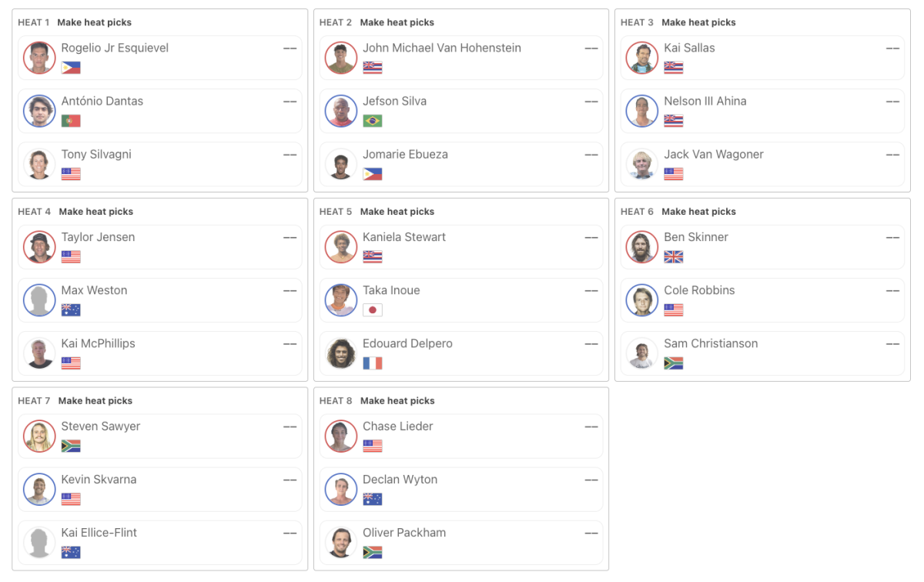924x582 pixels.
Task: Click the Australia flag under Declan Wyton
Action: click(373, 500)
